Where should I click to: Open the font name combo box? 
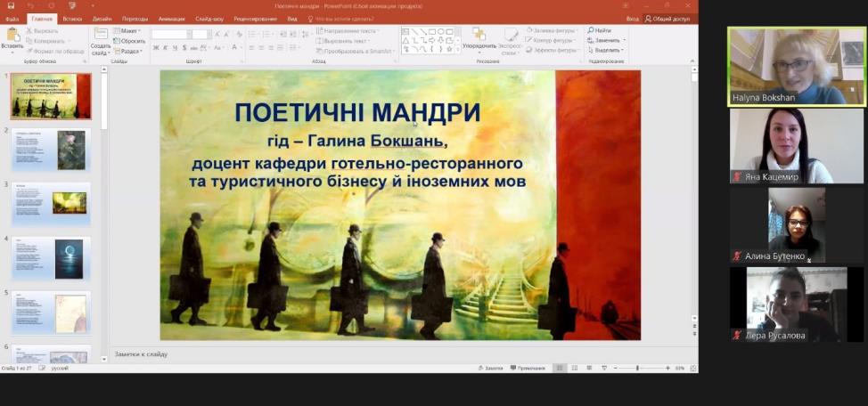tap(170, 35)
